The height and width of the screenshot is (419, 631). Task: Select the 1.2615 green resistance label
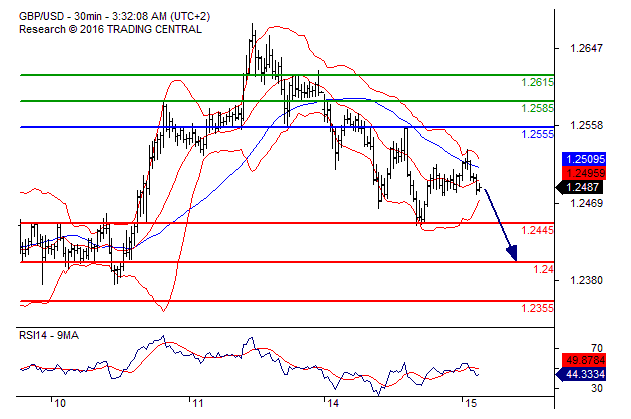click(537, 82)
